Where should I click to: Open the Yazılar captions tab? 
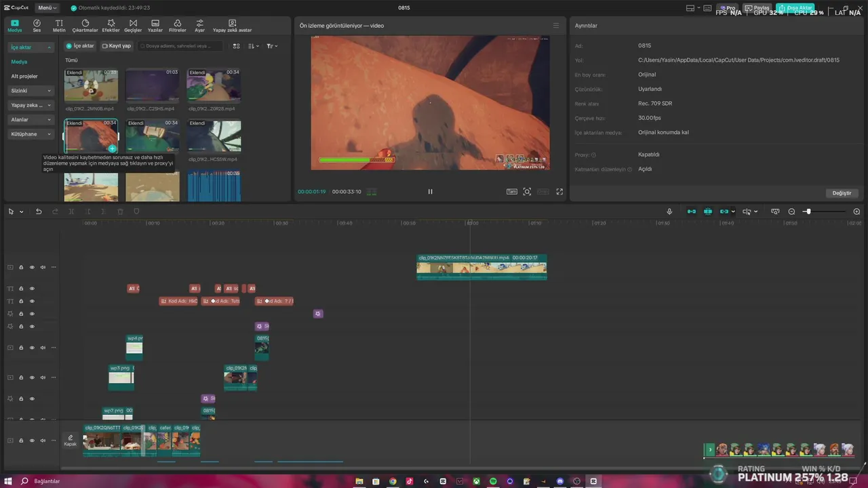[x=155, y=26]
